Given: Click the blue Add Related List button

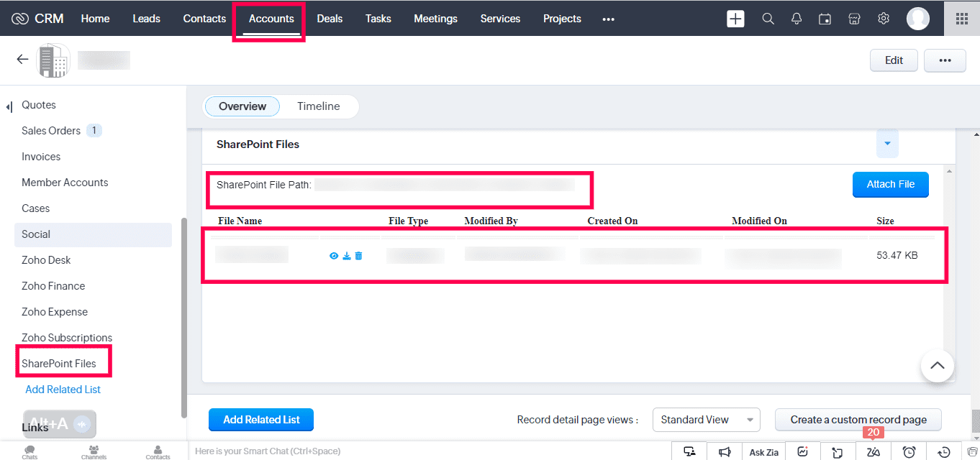Looking at the screenshot, I should pos(261,420).
